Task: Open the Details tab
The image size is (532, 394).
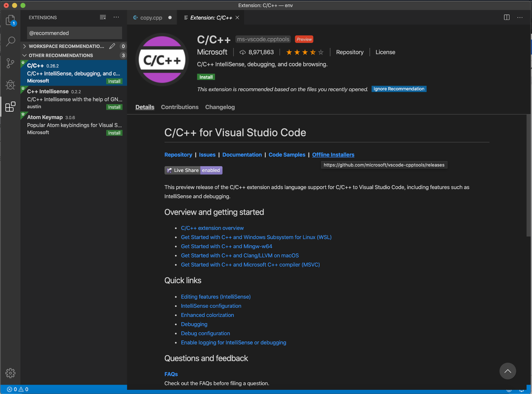Action: 145,107
